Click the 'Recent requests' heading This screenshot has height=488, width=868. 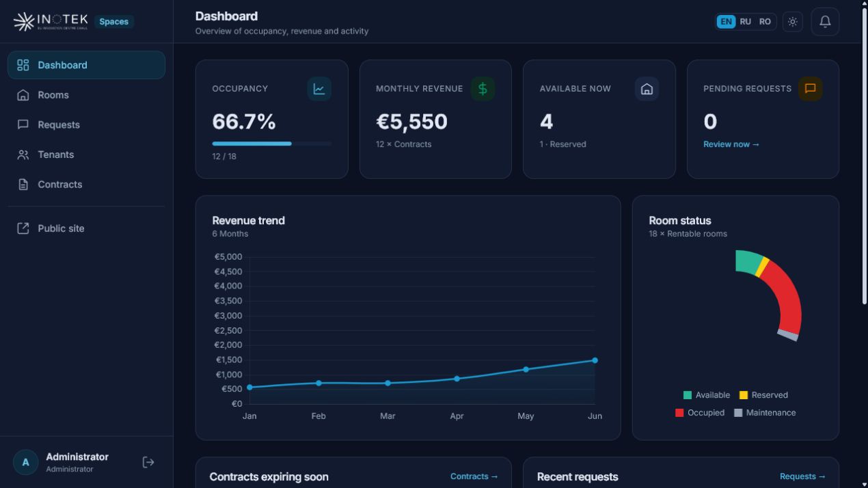578,477
